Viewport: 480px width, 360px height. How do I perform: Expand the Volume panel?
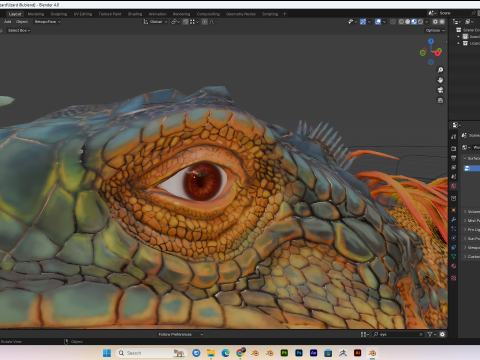(x=472, y=211)
